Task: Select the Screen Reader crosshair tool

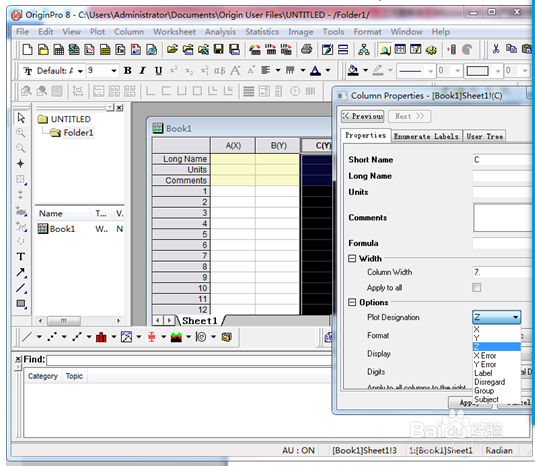Action: point(20,164)
